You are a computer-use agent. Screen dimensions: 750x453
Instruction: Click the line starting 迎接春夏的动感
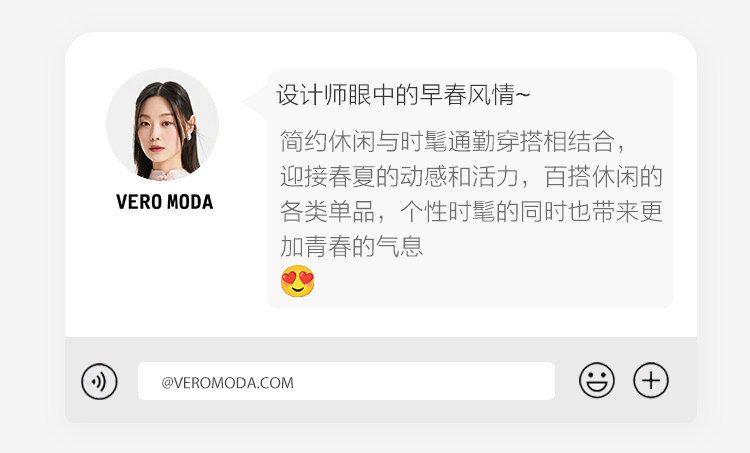point(471,177)
